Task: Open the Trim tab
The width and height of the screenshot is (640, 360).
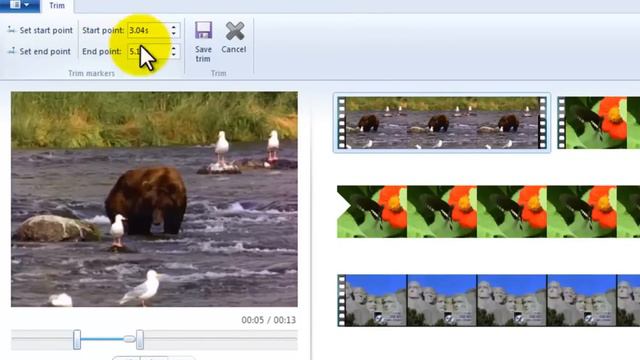Action: (57, 6)
